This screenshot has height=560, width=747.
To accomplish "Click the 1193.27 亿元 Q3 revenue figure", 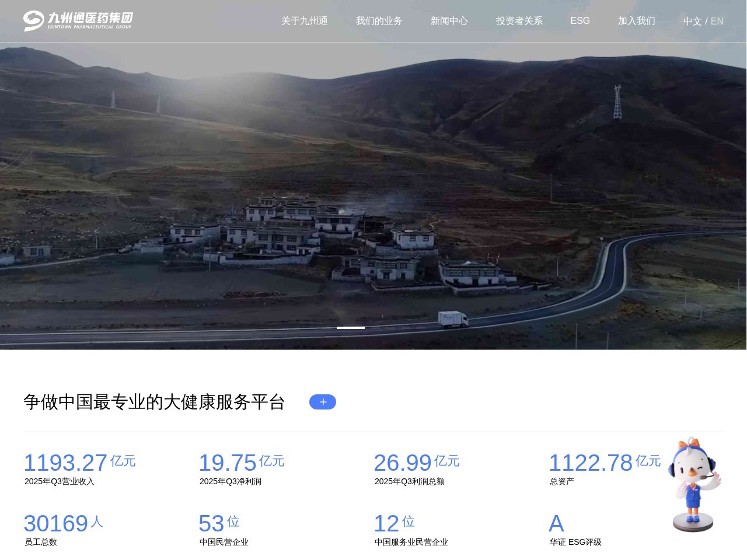I will point(65,463).
